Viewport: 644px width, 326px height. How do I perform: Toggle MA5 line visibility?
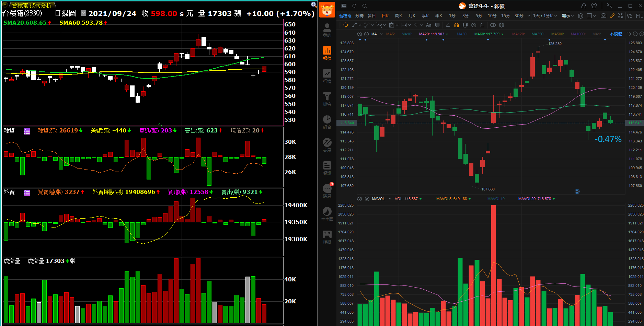390,34
